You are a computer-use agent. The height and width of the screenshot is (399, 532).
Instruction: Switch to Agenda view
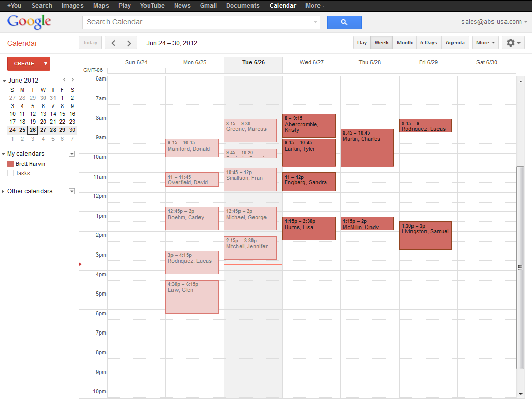(456, 43)
